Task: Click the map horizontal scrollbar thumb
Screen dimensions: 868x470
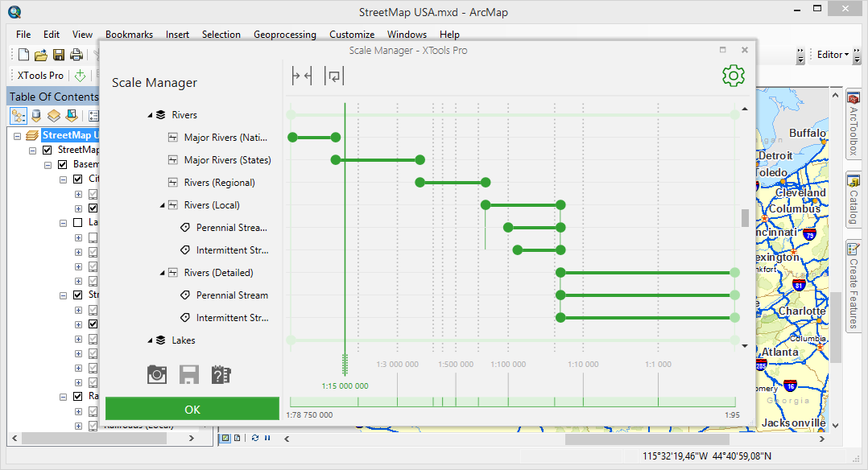Action: point(647,439)
